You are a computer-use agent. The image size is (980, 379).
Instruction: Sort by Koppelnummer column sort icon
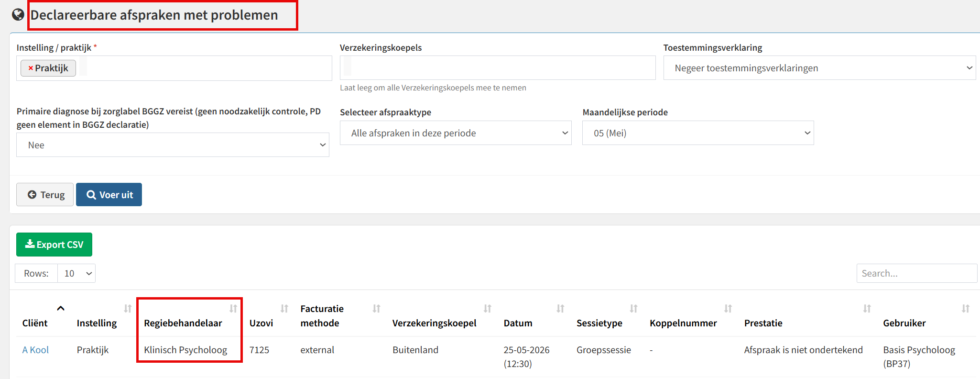pos(728,309)
